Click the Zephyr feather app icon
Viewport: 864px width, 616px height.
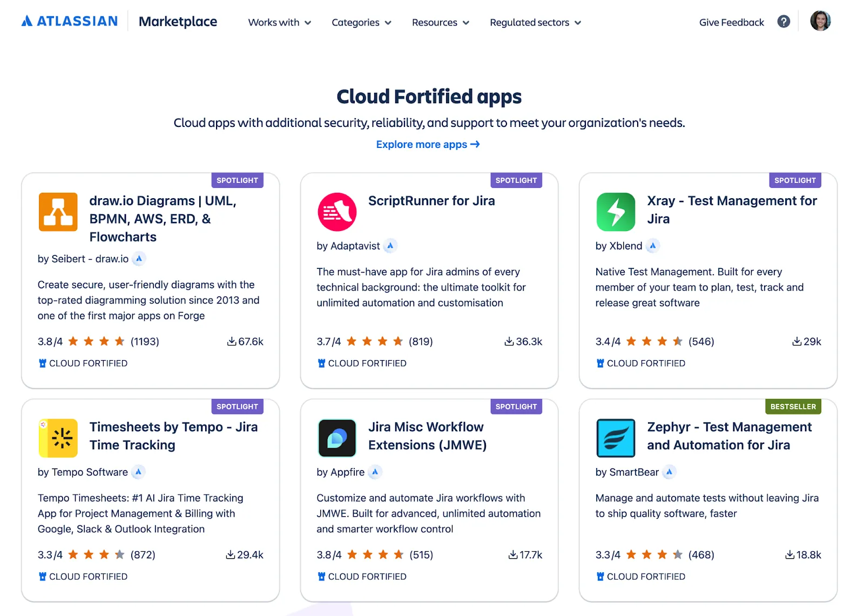pyautogui.click(x=615, y=438)
